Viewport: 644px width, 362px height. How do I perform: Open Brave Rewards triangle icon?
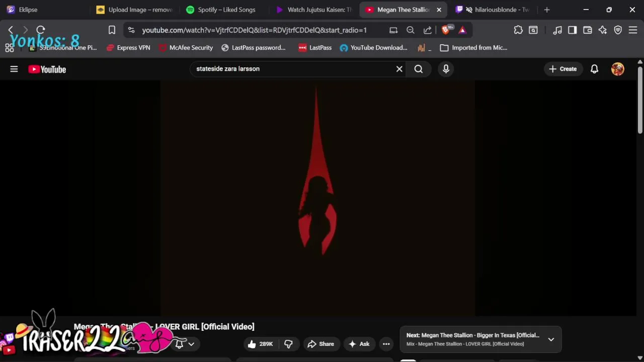[x=462, y=30]
